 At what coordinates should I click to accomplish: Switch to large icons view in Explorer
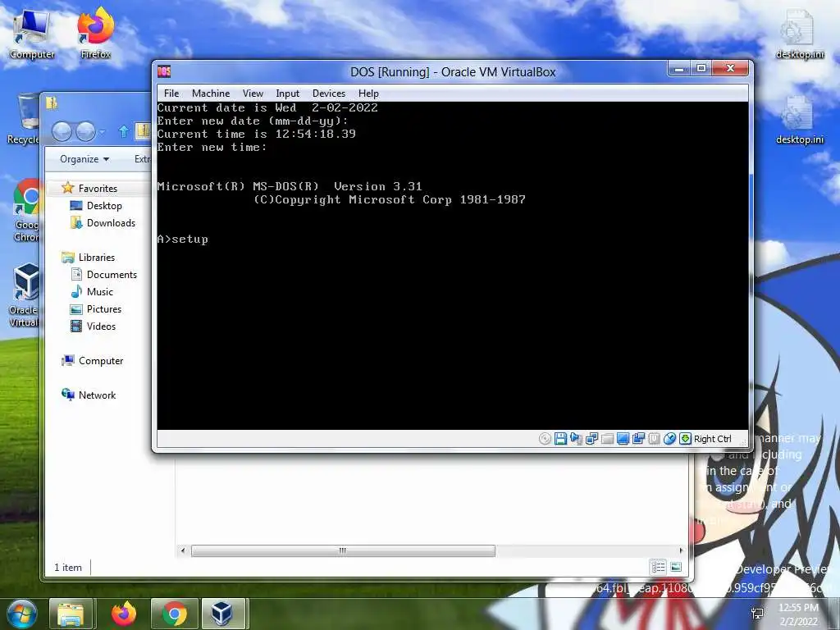click(x=676, y=567)
